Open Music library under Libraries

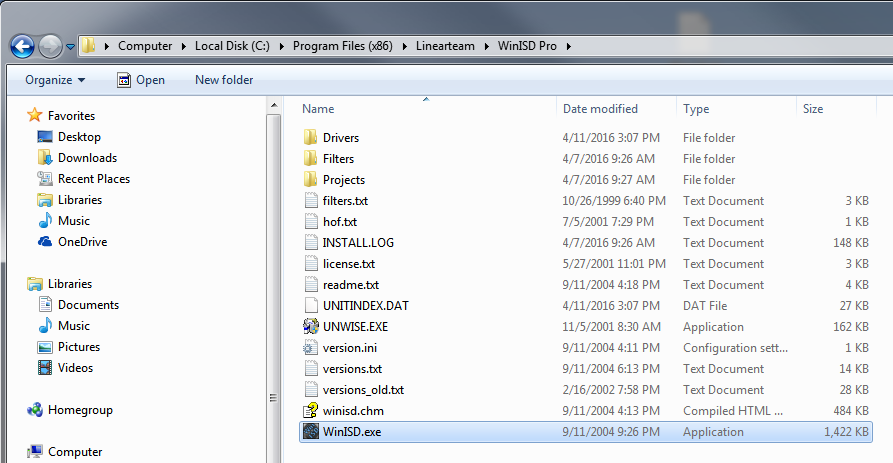73,326
